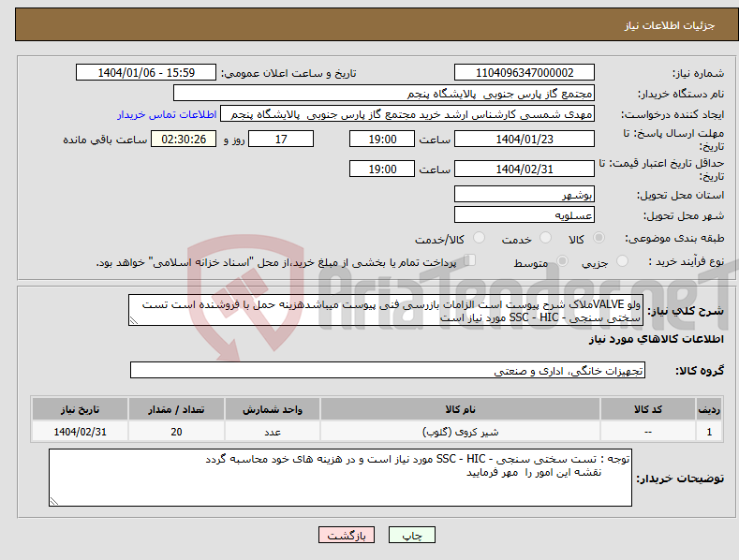Screen dimensions: 739x560
Task: Click the remaining days field showing 17
Action: [281, 139]
